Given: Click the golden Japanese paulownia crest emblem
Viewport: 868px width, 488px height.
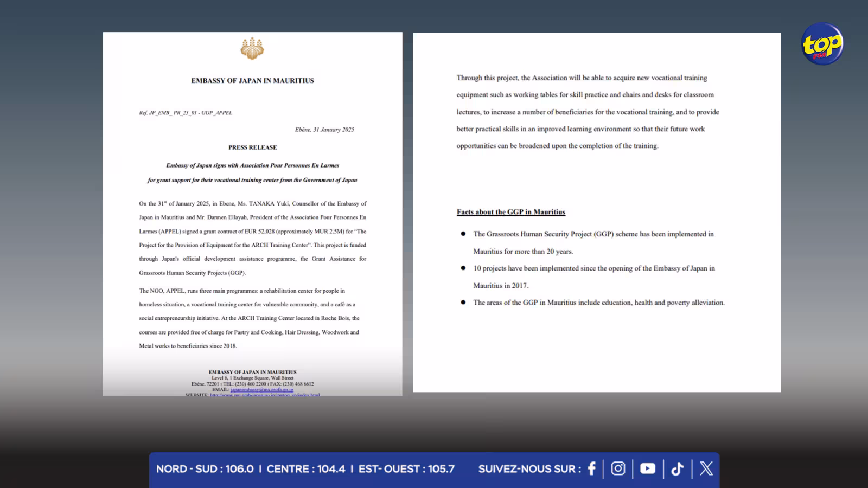Looking at the screenshot, I should pyautogui.click(x=252, y=48).
